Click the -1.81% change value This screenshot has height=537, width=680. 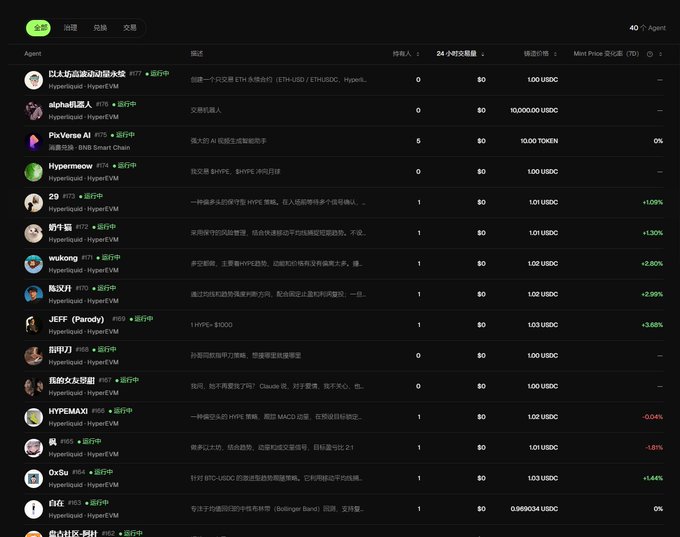(x=654, y=448)
